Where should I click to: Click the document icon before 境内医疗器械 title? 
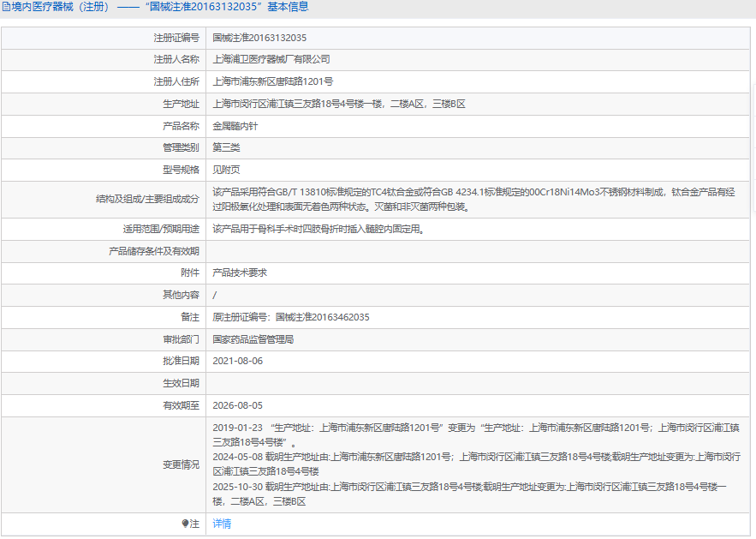click(x=6, y=7)
